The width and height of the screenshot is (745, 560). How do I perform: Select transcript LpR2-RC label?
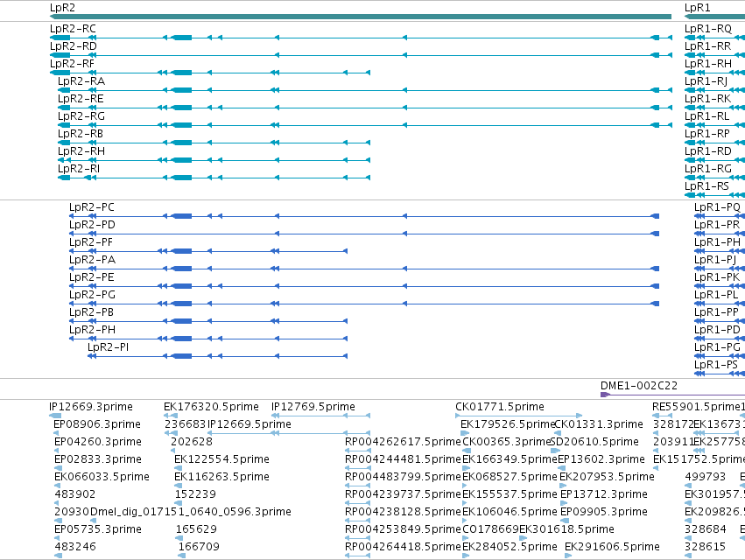[73, 29]
